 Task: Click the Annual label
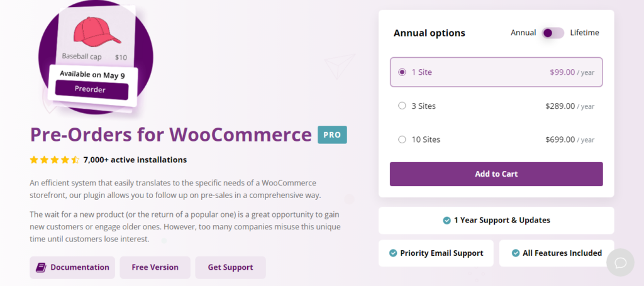(x=523, y=33)
